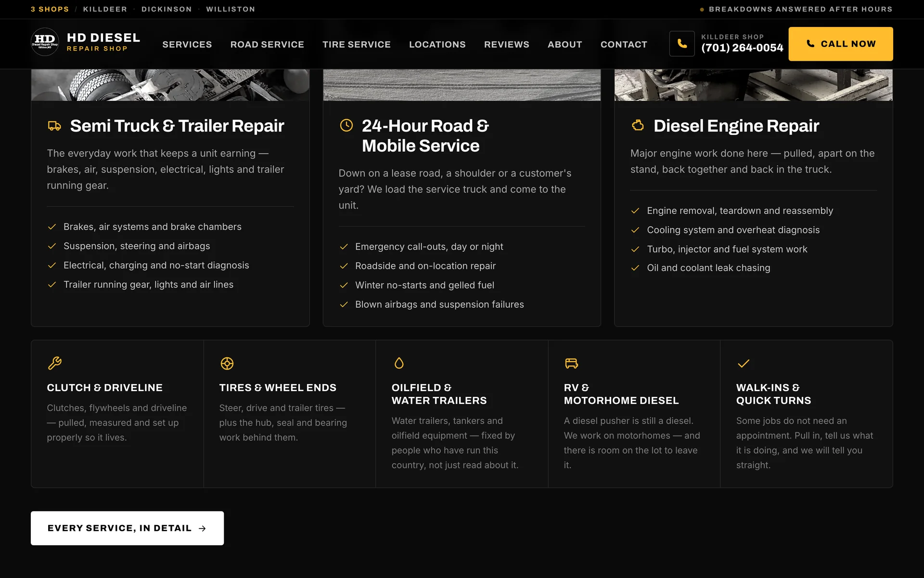924x578 pixels.
Task: Click the Walk-ins & Quick Turns card title
Action: (773, 394)
